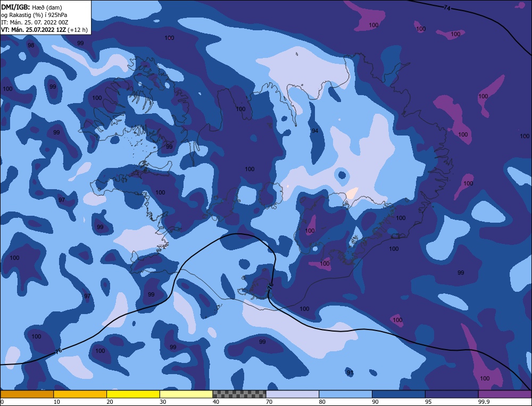Click the 30–40 pale yellow legend swatch
This screenshot has width=532, height=406.
coord(186,394)
